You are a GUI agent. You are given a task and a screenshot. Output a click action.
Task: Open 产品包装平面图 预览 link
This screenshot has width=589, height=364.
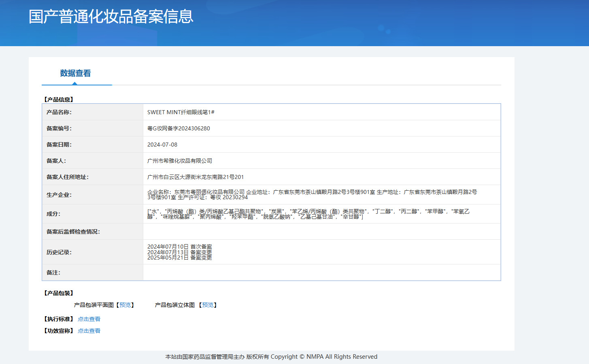tap(125, 305)
